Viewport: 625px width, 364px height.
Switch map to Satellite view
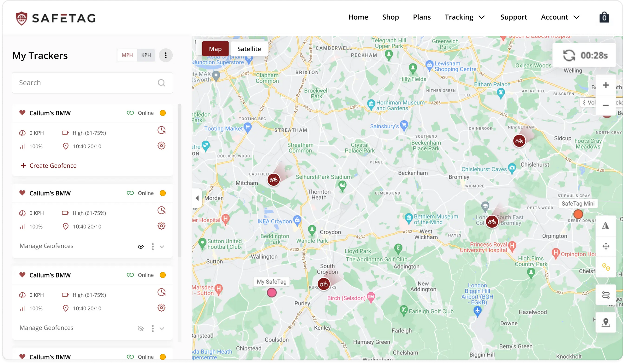pyautogui.click(x=249, y=49)
